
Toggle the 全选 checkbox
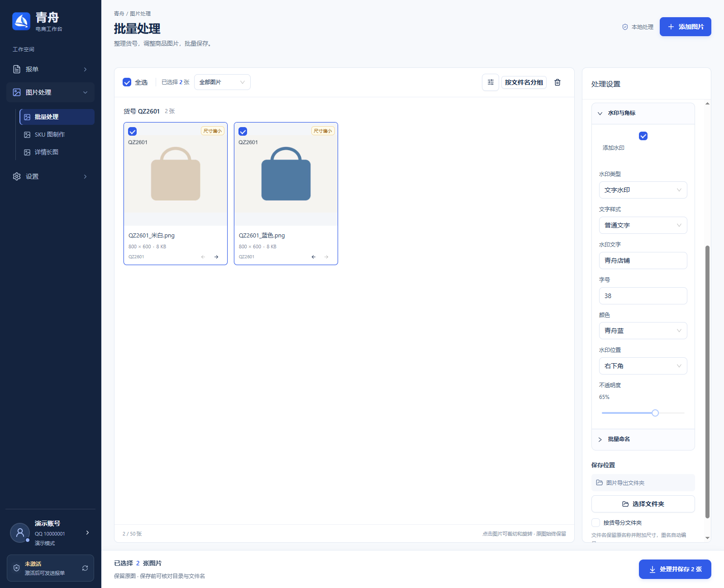pyautogui.click(x=127, y=82)
